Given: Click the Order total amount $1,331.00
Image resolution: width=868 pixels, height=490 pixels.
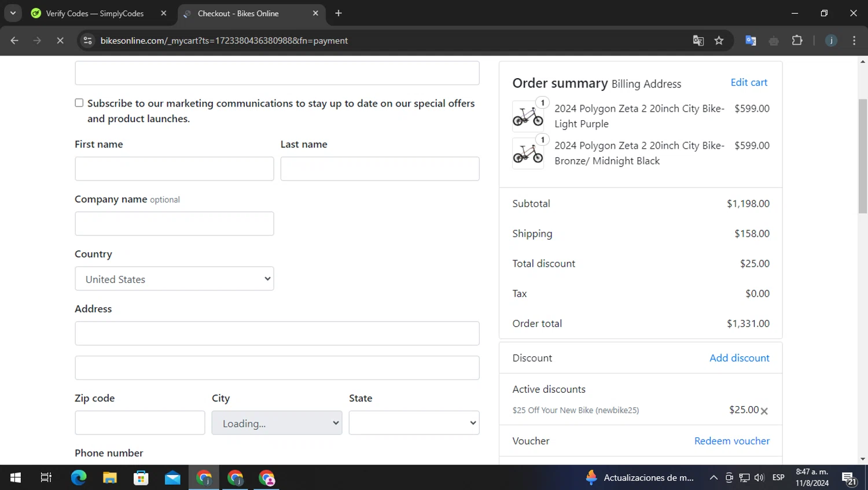Looking at the screenshot, I should click(x=748, y=323).
